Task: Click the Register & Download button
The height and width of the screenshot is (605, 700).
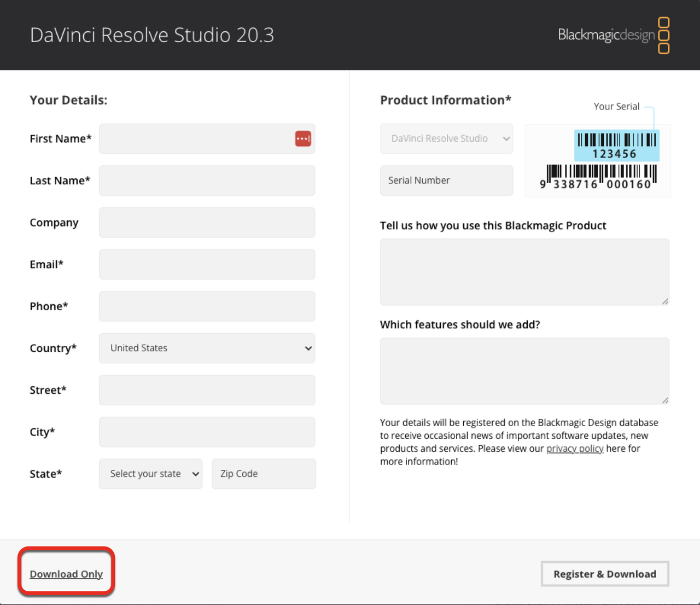Action: click(x=605, y=574)
